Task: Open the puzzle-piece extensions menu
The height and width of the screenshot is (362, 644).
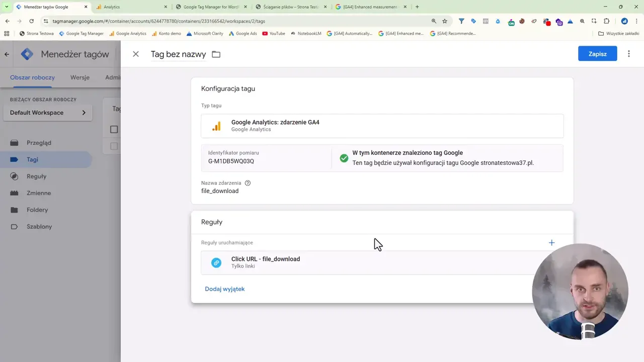Action: tap(606, 21)
